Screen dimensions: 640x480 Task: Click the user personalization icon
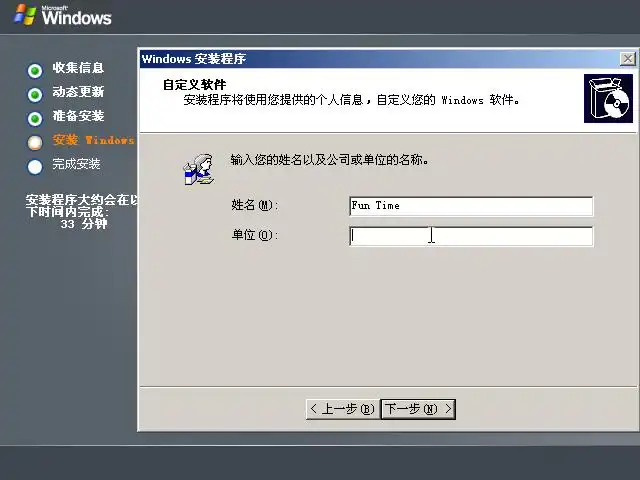point(199,169)
